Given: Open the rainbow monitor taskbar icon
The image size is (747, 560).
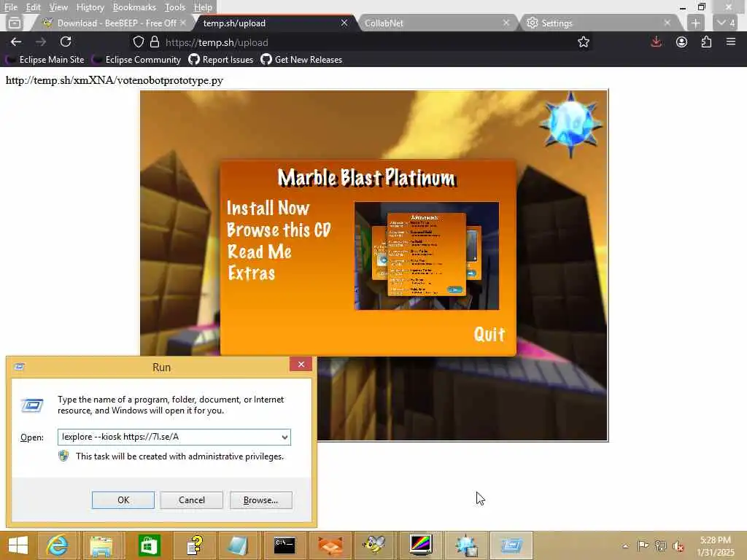Looking at the screenshot, I should (x=421, y=545).
